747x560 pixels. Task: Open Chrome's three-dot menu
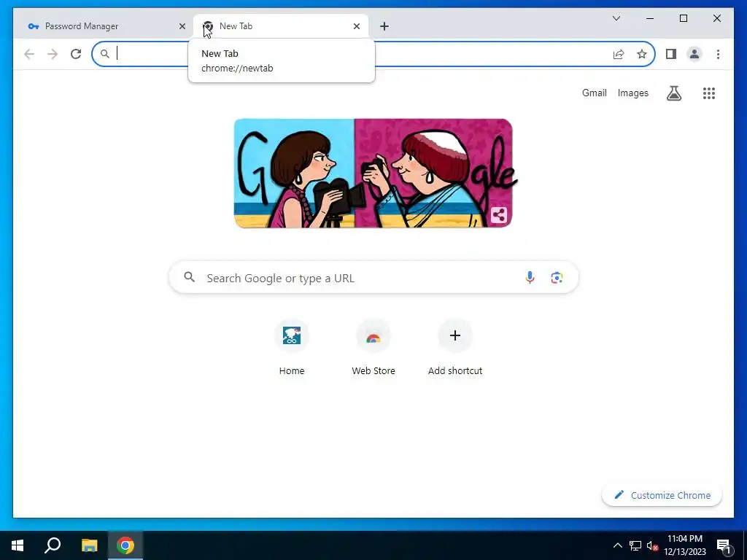pos(718,54)
